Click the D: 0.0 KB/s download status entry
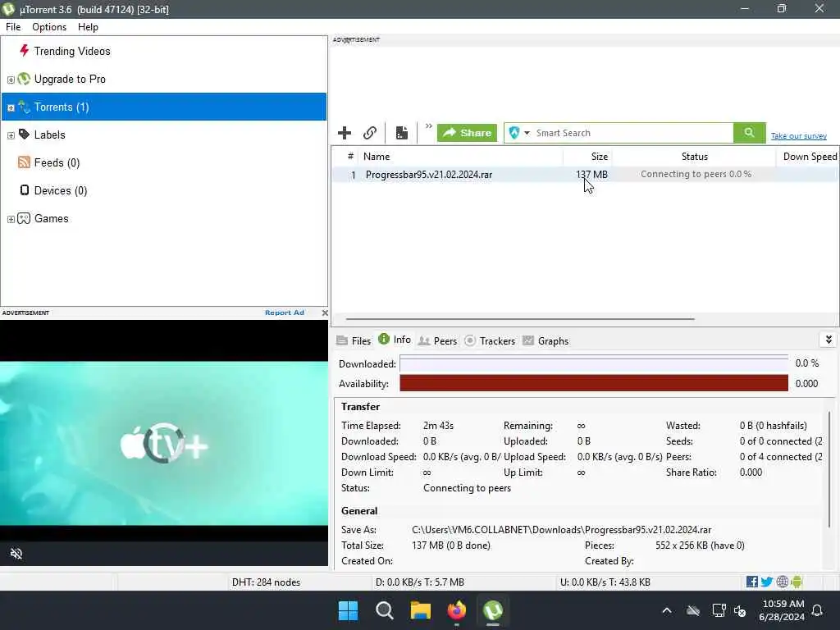The height and width of the screenshot is (630, 840). (x=419, y=582)
